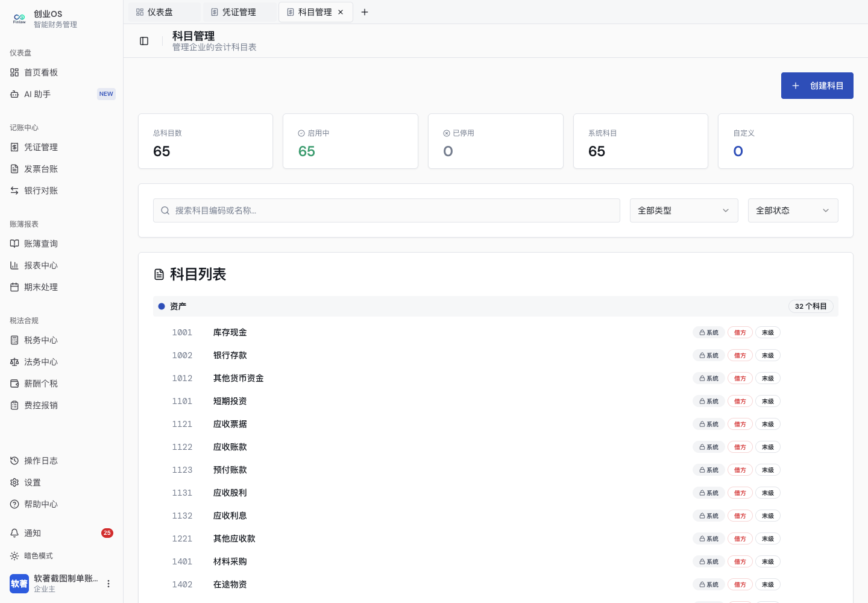Select row 1123 预付账款
The width and height of the screenshot is (868, 603).
coord(495,470)
